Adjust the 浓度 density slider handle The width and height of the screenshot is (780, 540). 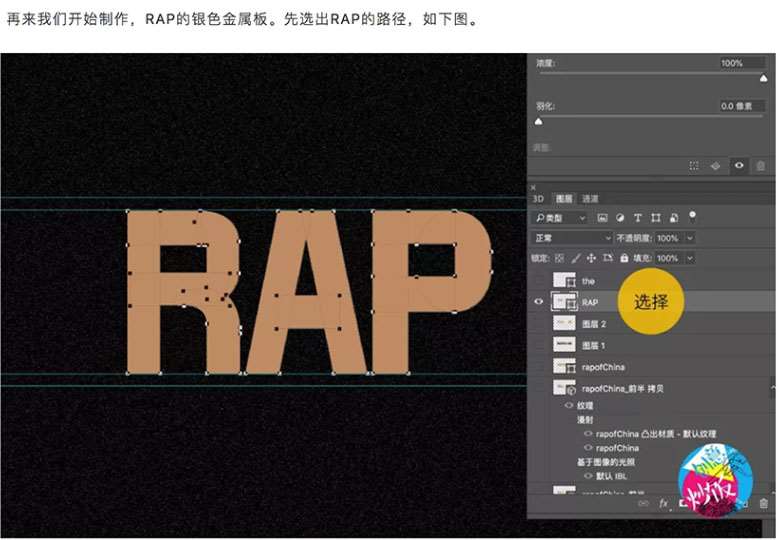763,79
